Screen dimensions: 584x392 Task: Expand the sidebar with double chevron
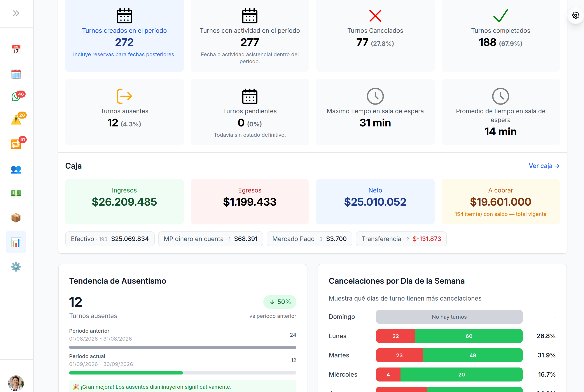pyautogui.click(x=16, y=13)
